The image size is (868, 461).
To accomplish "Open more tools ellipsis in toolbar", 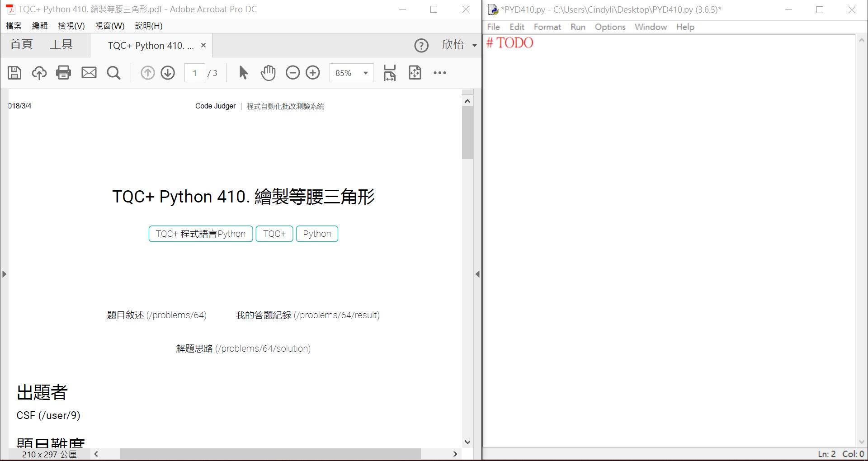I will click(x=440, y=73).
